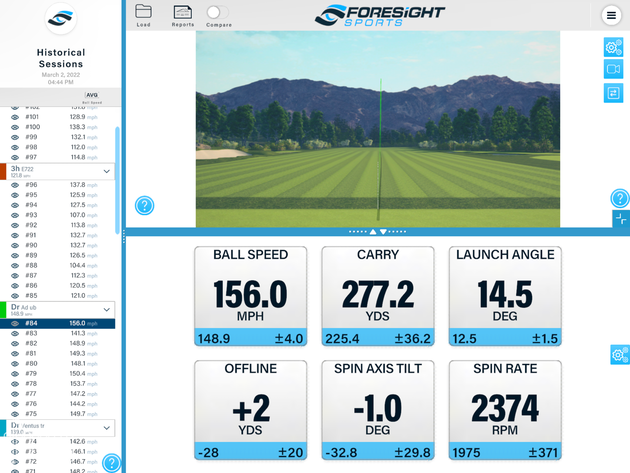Collapse the Dr 148.9 club group
630x473 pixels.
coord(107,309)
